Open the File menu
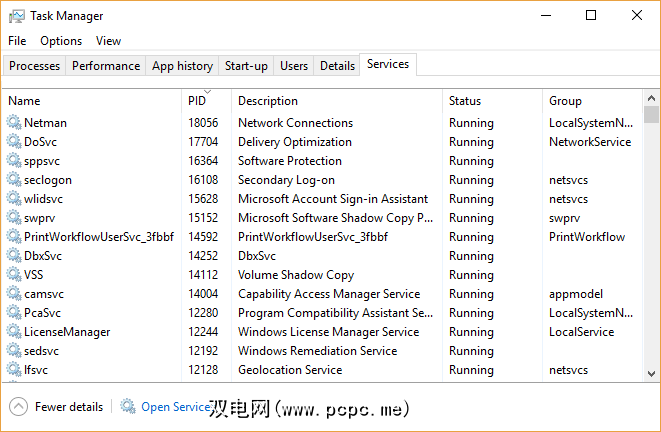Viewport: 661px width, 432px height. (17, 41)
